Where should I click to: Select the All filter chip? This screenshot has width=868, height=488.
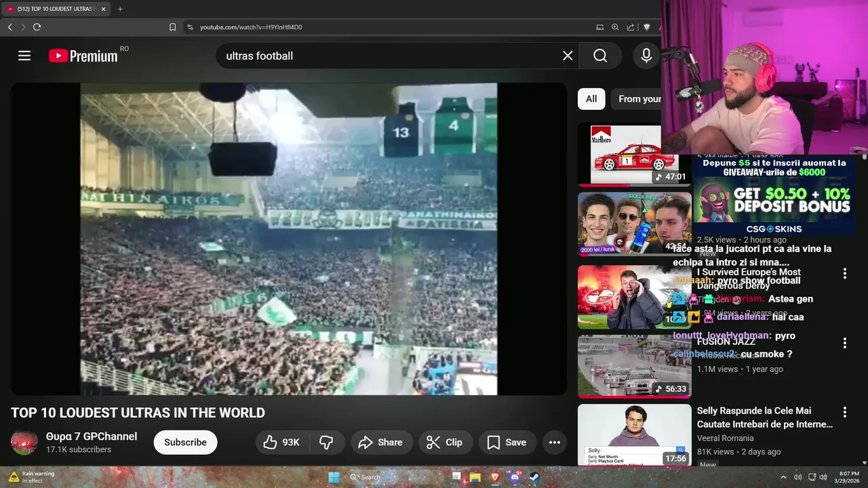(x=591, y=99)
